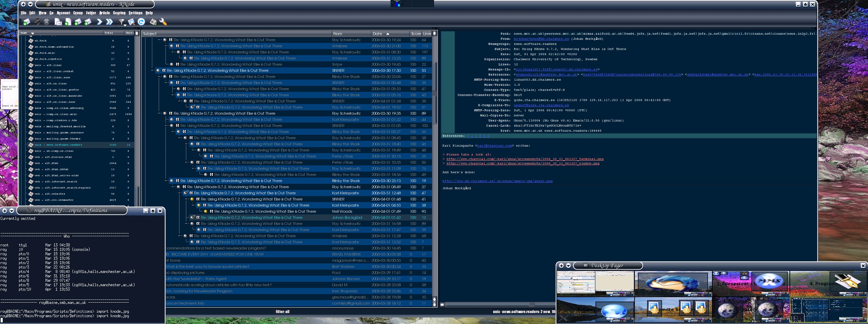Image resolution: width=868 pixels, height=324 pixels.
Task: Click the Filter: all status bar entry
Action: 282,311
